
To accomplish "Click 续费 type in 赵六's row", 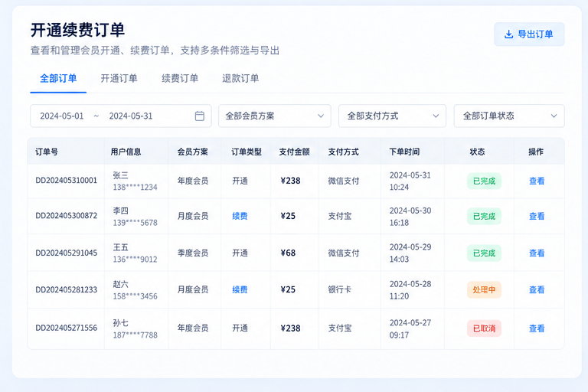I will pos(240,289).
